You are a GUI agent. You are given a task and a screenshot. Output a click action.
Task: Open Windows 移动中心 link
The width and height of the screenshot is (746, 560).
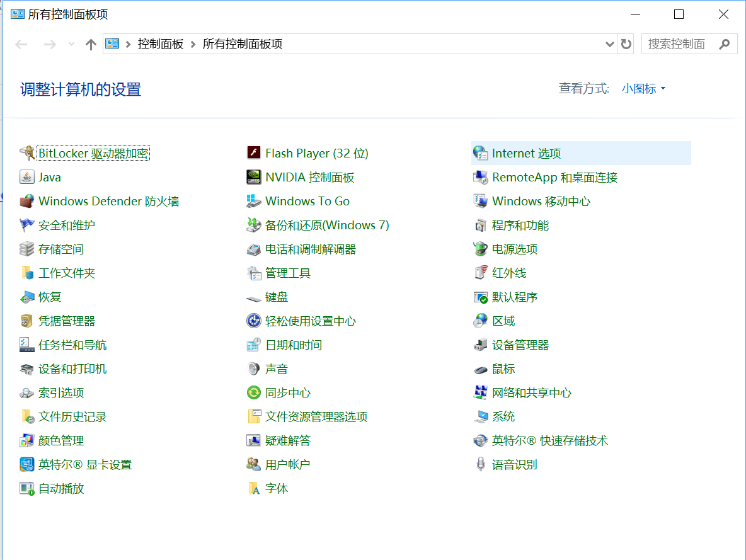[541, 201]
